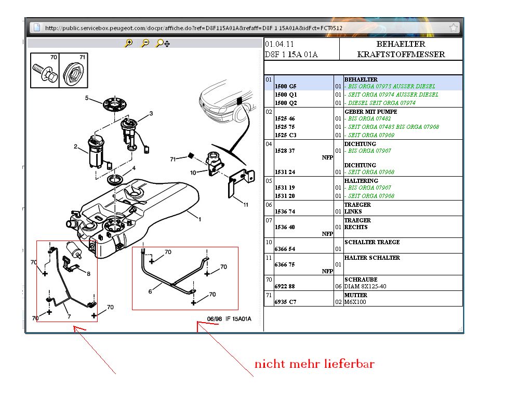Click part number 6935 C7 Mutter

pos(285,302)
